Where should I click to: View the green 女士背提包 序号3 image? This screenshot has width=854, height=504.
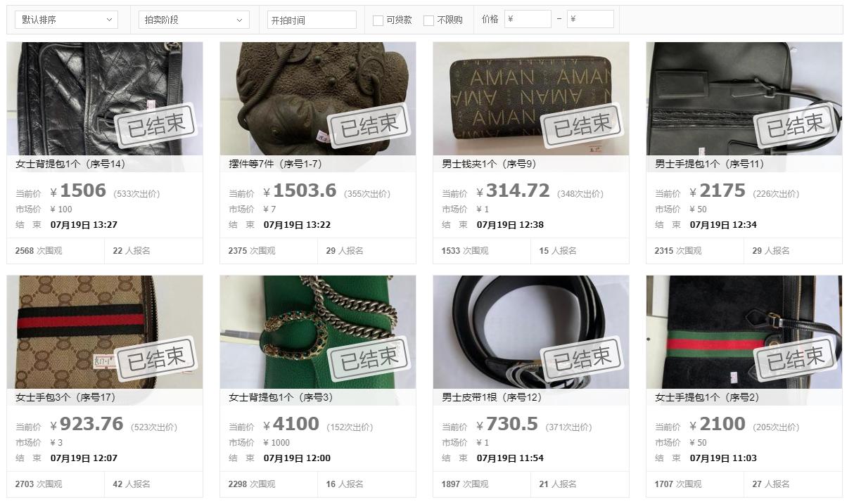tap(318, 332)
